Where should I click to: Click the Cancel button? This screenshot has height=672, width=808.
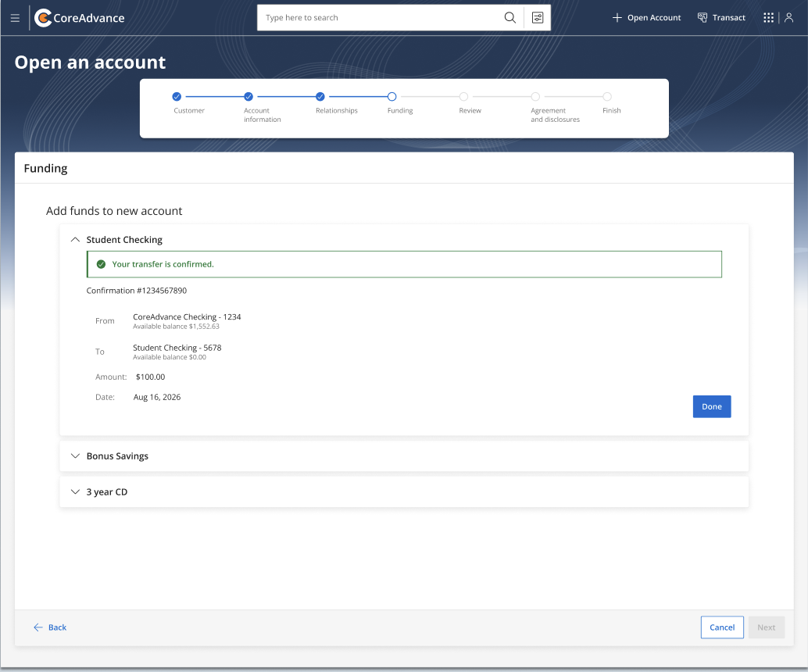pyautogui.click(x=722, y=627)
